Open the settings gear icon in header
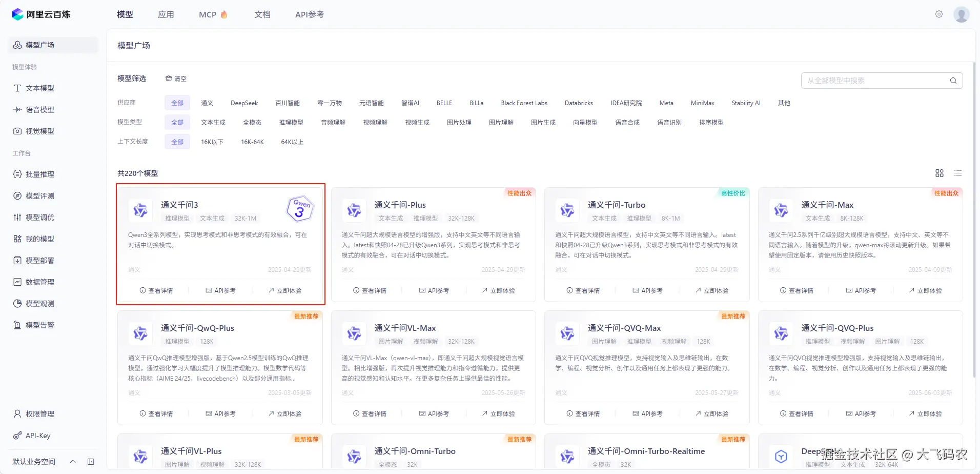This screenshot has height=474, width=980. tap(939, 14)
